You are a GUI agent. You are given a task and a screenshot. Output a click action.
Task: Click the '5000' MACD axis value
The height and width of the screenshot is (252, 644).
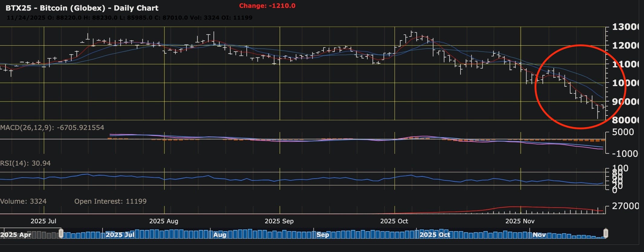tap(623, 132)
